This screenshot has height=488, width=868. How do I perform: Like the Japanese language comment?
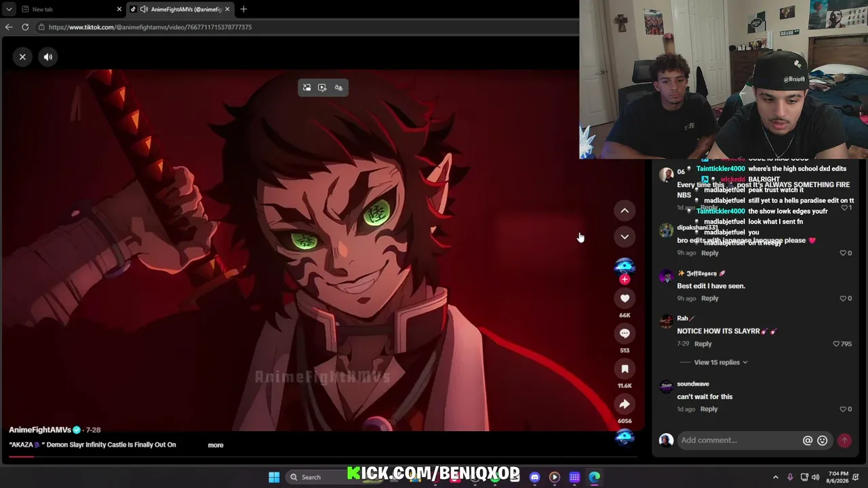(x=843, y=253)
